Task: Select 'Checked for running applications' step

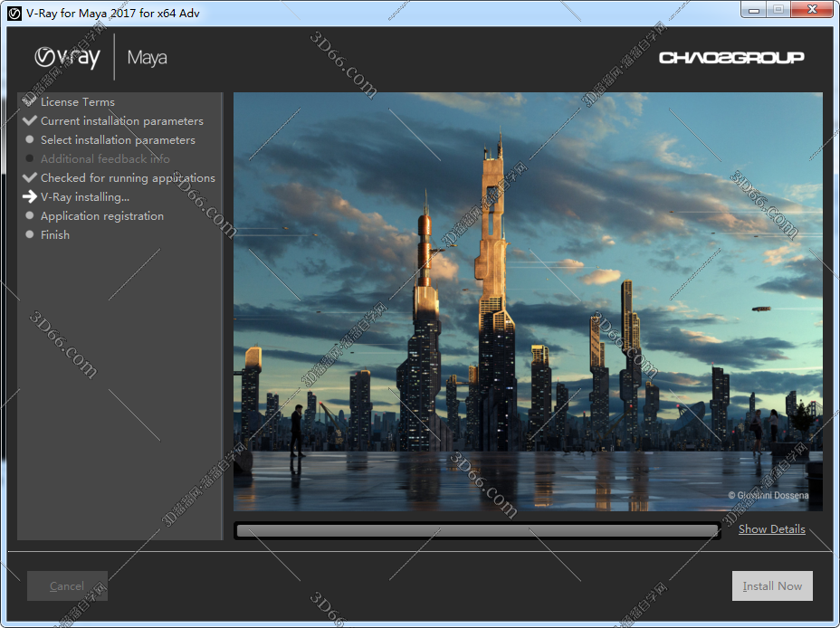Action: click(128, 178)
